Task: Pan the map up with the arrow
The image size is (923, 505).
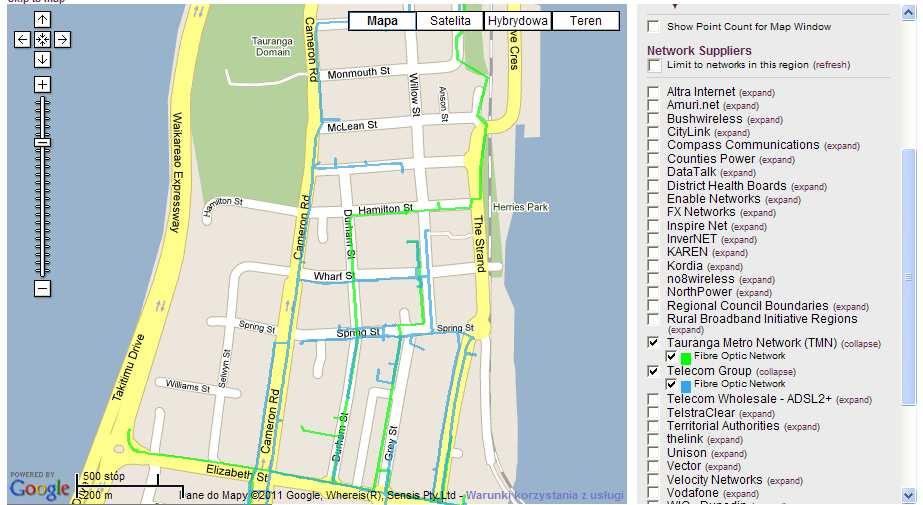Action: click(x=42, y=20)
